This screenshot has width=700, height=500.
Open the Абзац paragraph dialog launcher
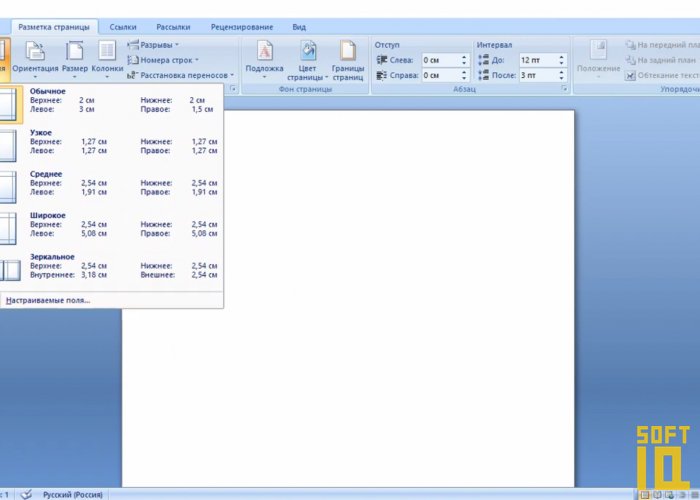tap(564, 89)
